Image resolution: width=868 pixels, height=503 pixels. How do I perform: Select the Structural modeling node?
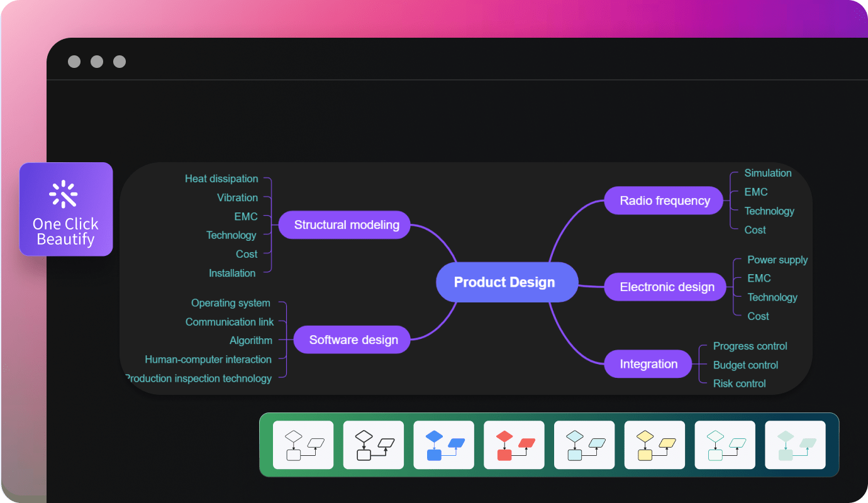click(344, 224)
